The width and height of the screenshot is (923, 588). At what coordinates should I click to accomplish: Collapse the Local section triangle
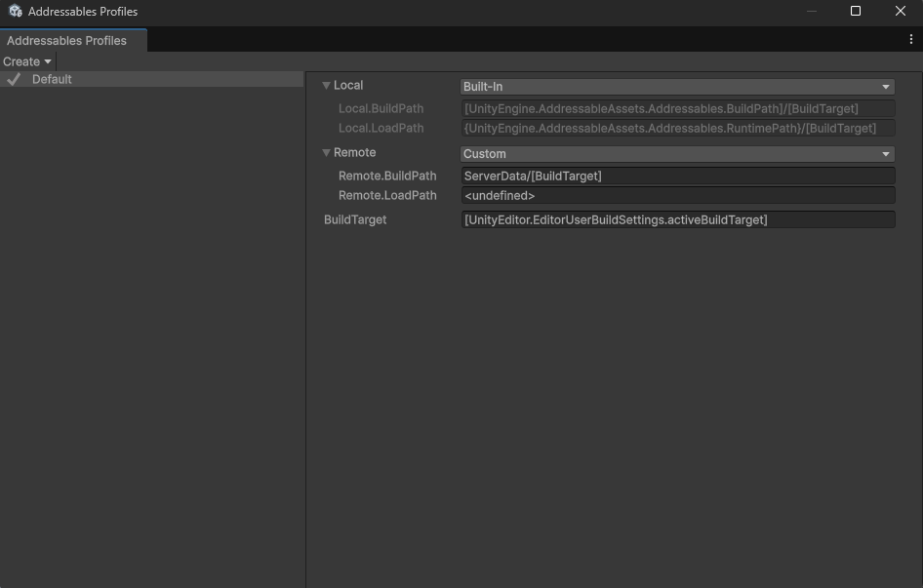point(326,86)
